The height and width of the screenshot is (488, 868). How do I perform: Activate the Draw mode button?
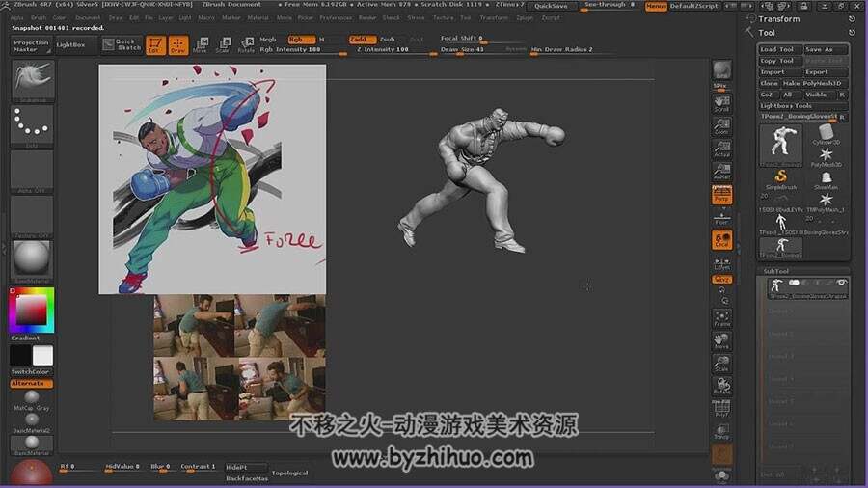coord(177,44)
